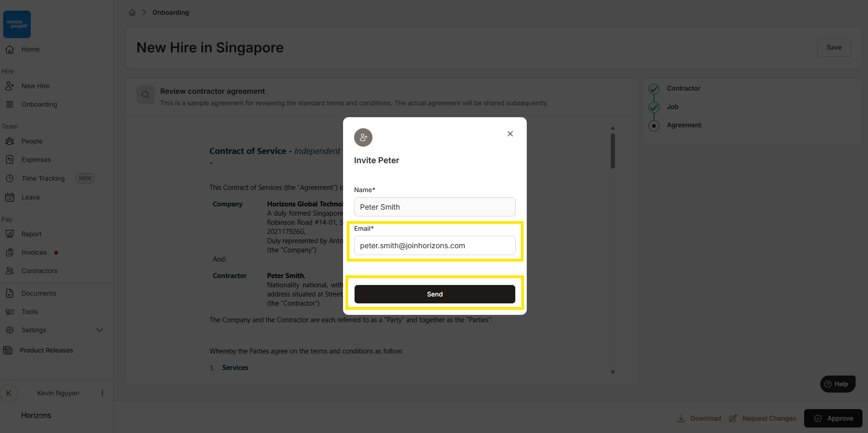The width and height of the screenshot is (868, 433).
Task: Click the Approve button
Action: [x=833, y=418]
